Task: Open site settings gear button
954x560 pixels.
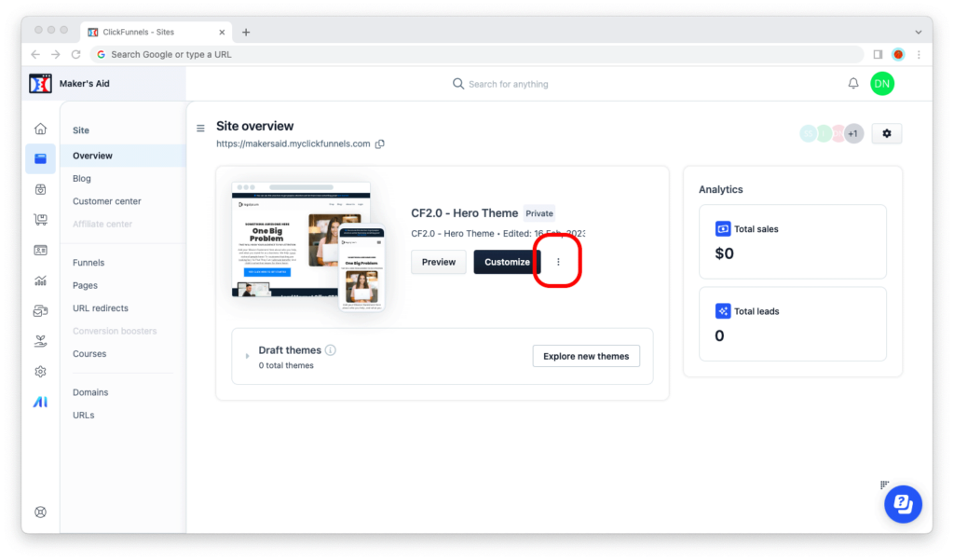Action: pyautogui.click(x=887, y=133)
